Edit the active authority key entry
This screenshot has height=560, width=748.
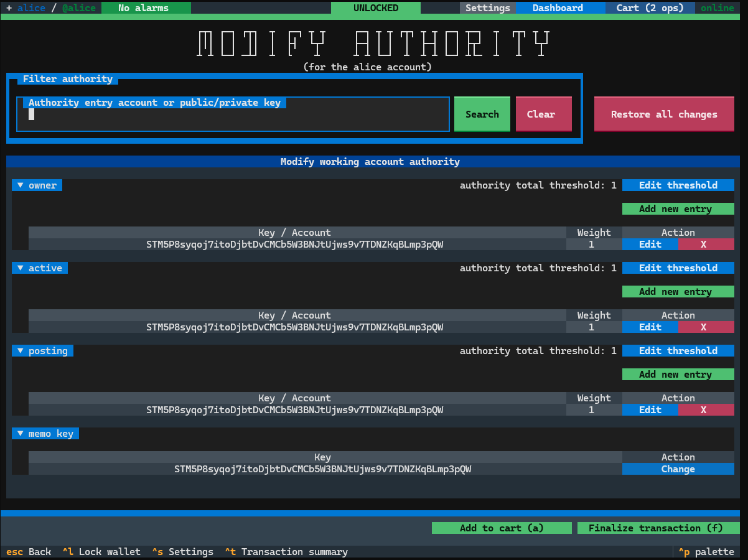650,327
